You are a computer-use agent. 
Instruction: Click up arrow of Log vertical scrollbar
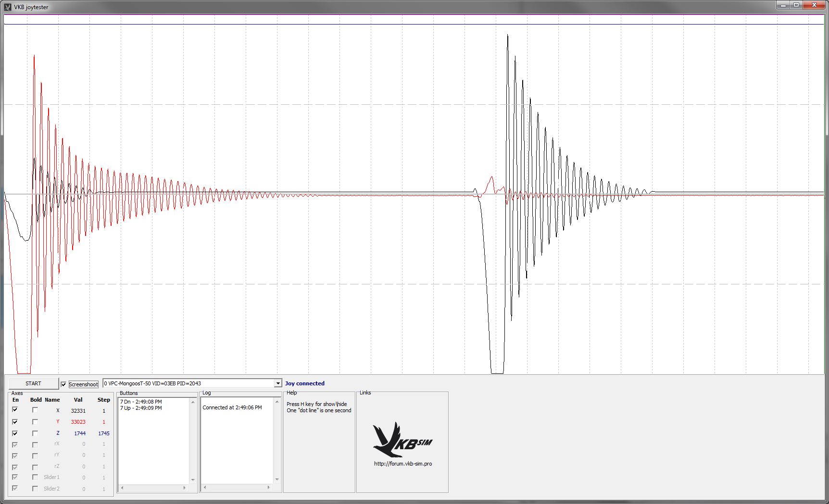point(277,402)
